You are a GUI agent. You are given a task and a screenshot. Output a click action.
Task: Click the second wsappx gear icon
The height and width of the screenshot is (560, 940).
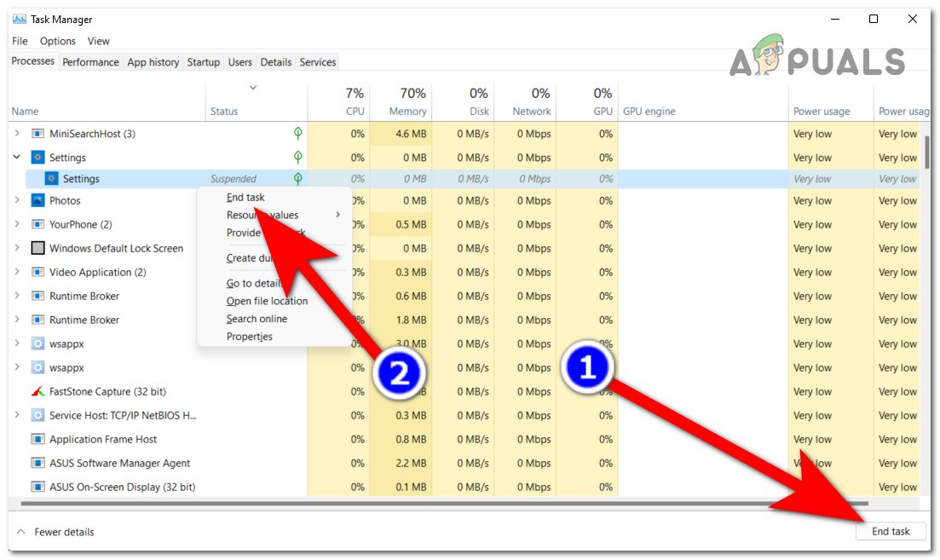click(37, 367)
